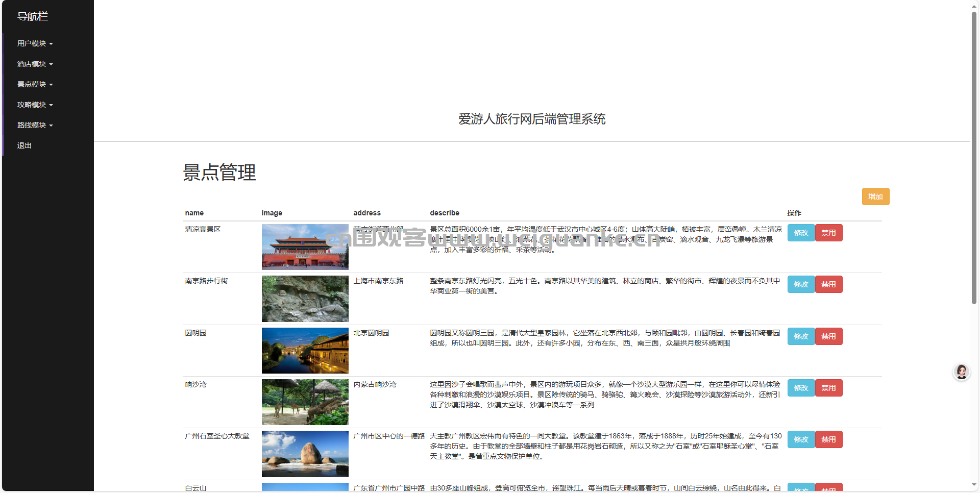The width and height of the screenshot is (980, 493).
Task: Select the 圆明园 description text
Action: click(x=605, y=338)
